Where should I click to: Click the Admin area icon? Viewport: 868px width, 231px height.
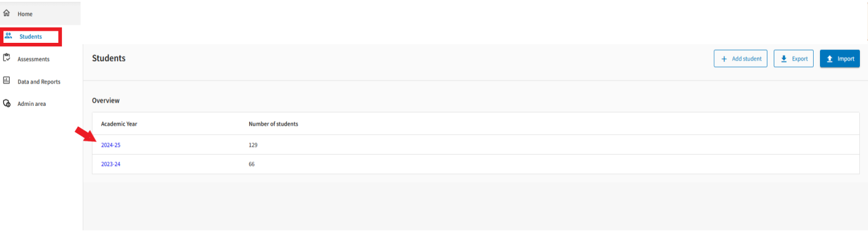click(7, 104)
